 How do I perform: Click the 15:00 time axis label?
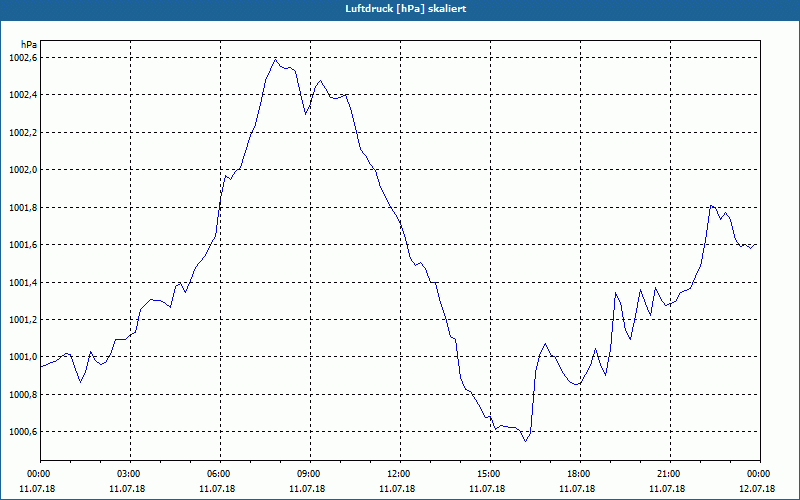tap(490, 474)
